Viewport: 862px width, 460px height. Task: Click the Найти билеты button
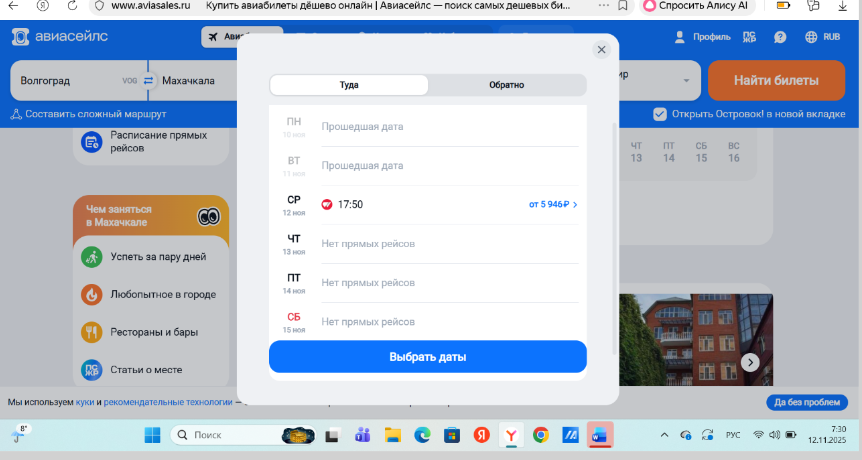click(x=776, y=80)
